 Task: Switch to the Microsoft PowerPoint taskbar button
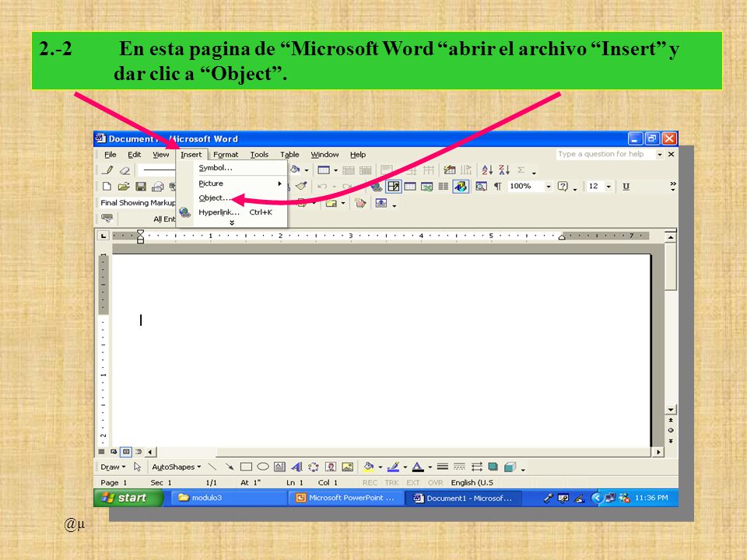pos(346,498)
